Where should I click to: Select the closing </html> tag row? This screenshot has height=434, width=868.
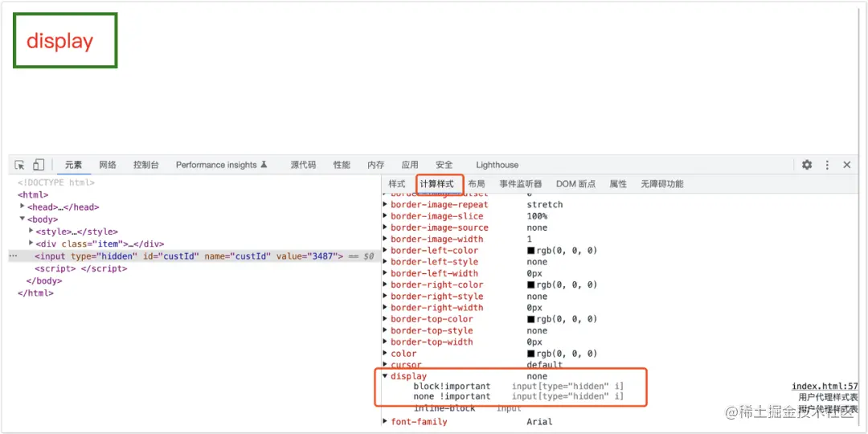35,293
